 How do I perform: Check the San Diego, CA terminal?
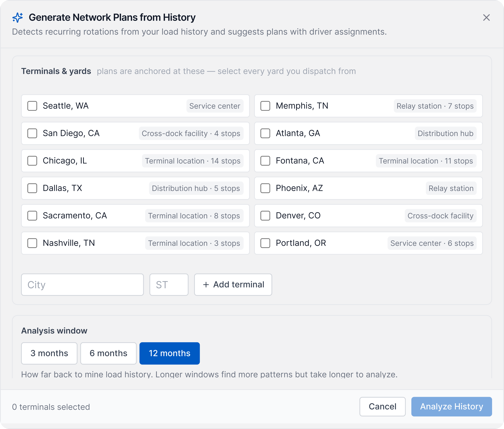[32, 133]
